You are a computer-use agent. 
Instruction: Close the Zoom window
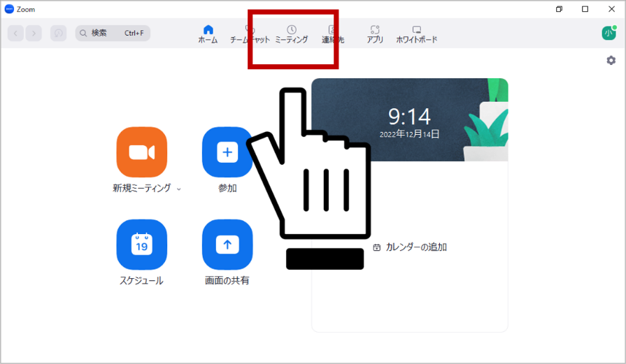(x=611, y=9)
